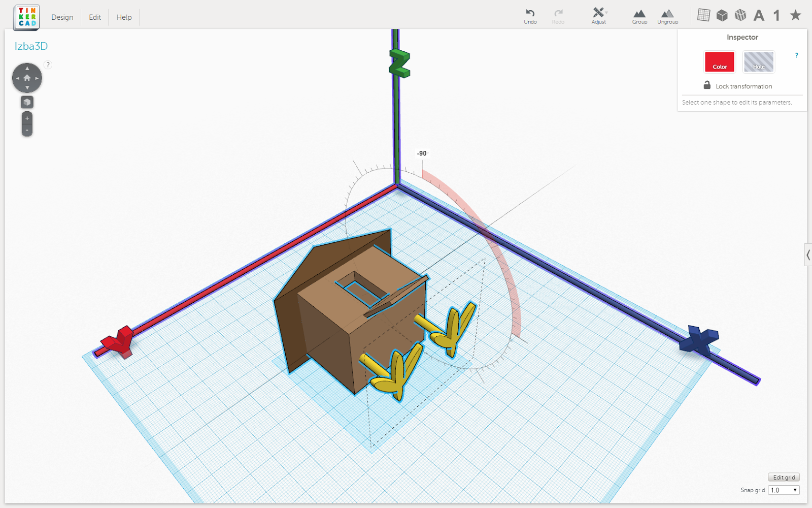Select the striped hole box icon

pyautogui.click(x=740, y=15)
